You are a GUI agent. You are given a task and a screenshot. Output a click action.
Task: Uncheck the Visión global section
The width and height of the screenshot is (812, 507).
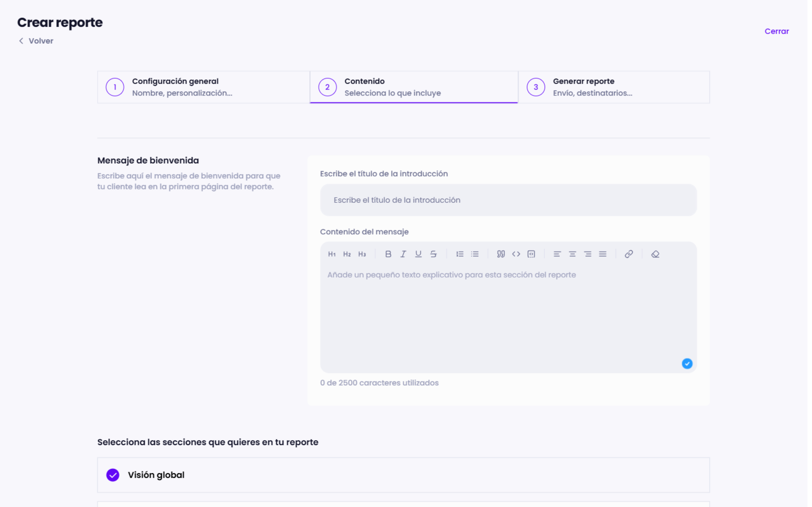point(113,475)
